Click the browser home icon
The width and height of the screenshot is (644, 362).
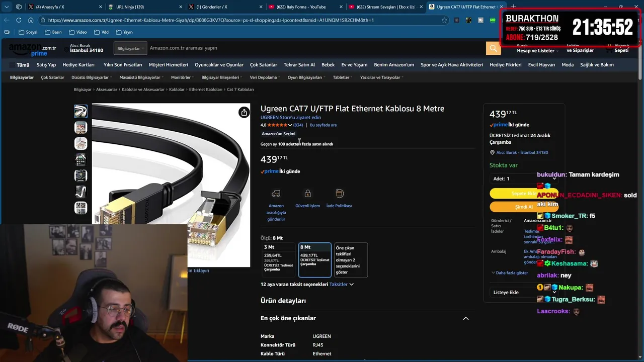(31, 20)
